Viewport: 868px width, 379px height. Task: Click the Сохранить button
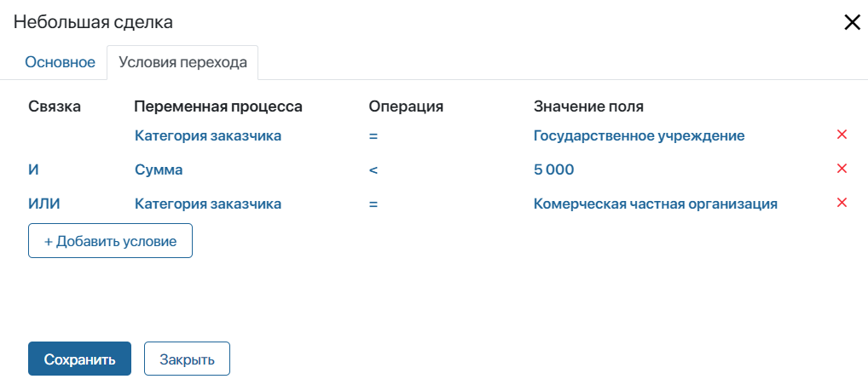[x=79, y=359]
